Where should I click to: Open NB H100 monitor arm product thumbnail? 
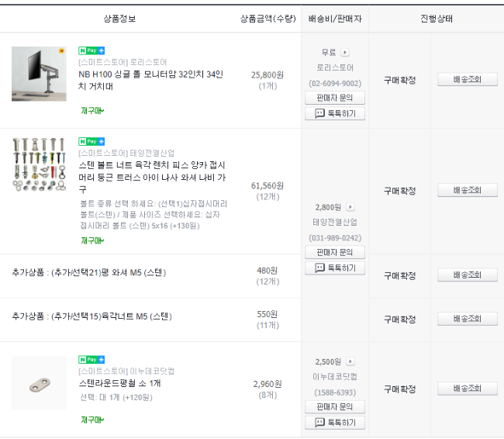click(x=39, y=74)
